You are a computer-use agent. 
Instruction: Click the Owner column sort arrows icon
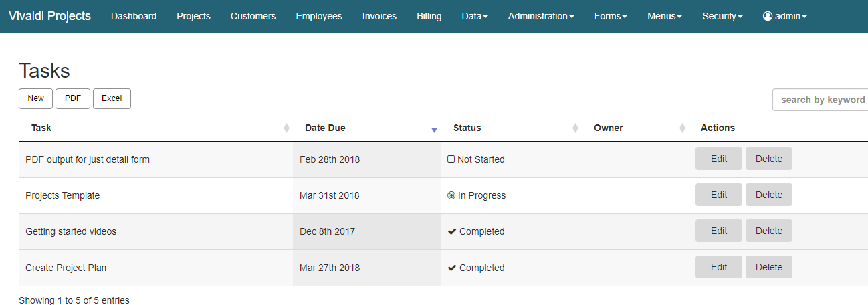(682, 128)
